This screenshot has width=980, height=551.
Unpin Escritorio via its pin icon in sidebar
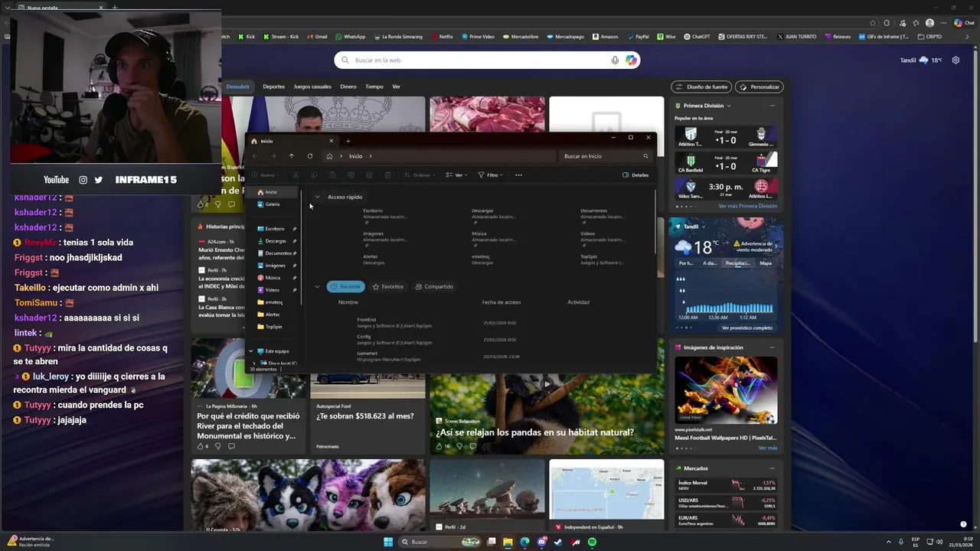295,229
